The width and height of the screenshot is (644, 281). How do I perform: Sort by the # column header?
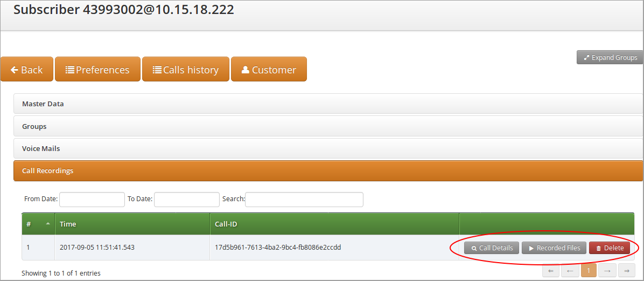(38, 224)
